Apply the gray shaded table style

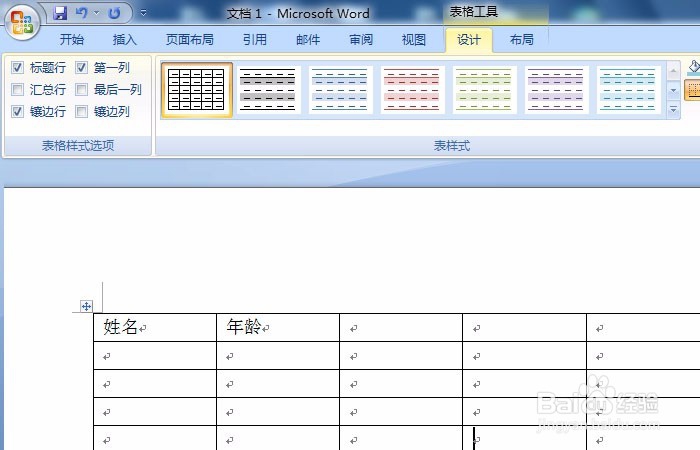click(268, 90)
